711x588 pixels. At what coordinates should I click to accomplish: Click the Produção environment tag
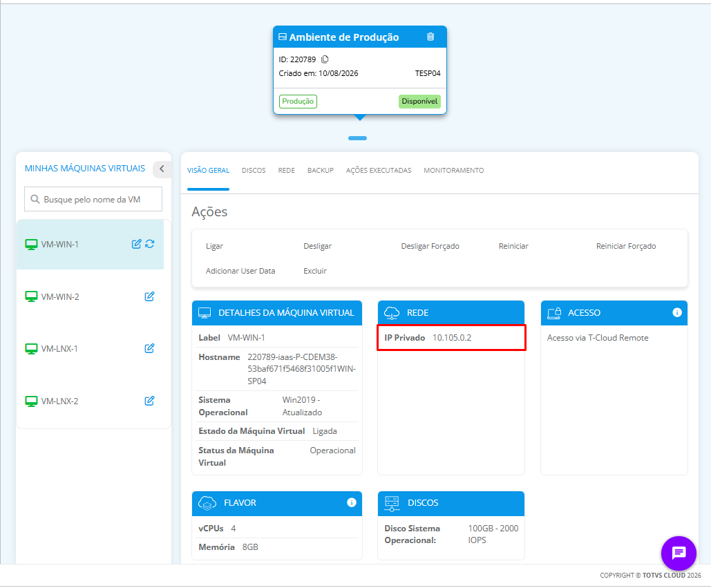coord(298,101)
